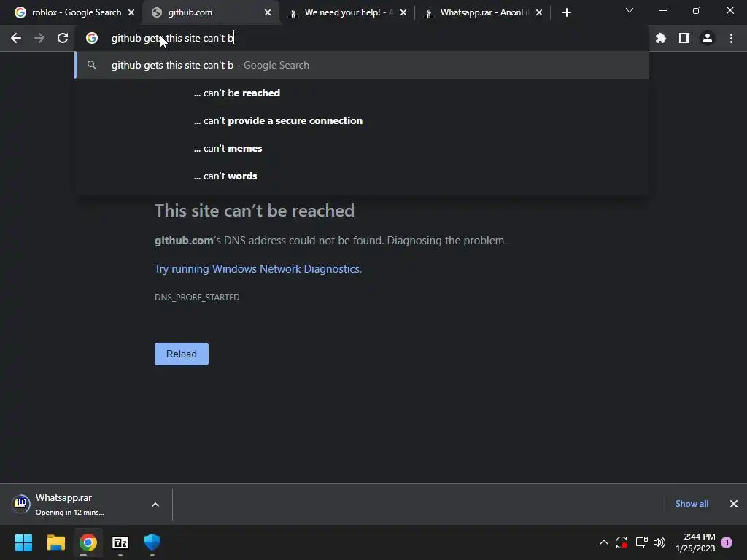Open Windows Security shield on taskbar
The height and width of the screenshot is (560, 747).
point(152,542)
